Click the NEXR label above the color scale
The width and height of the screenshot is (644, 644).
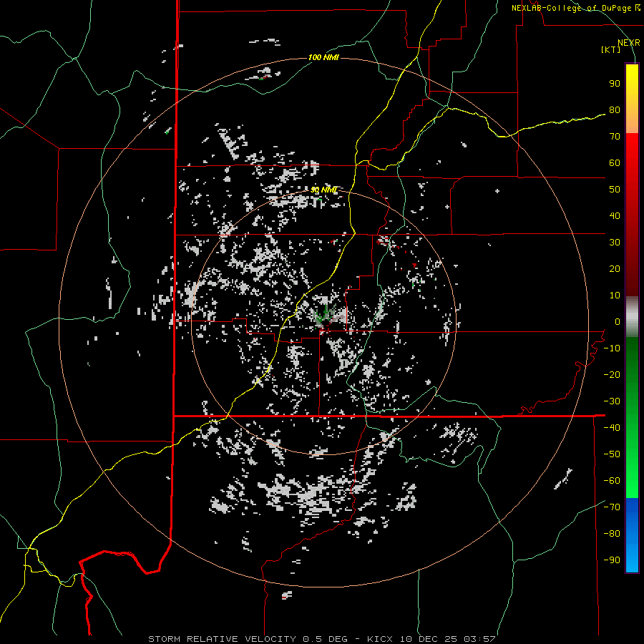pos(628,43)
